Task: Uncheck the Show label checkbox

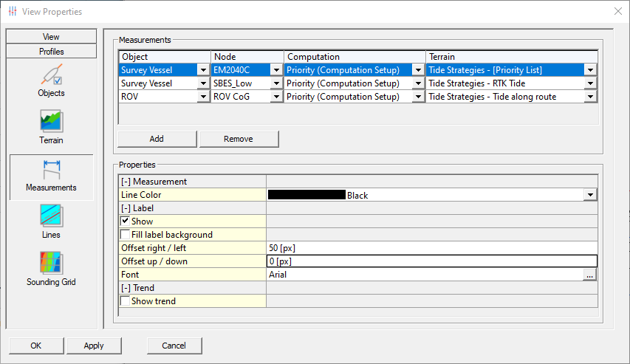Action: click(x=125, y=222)
